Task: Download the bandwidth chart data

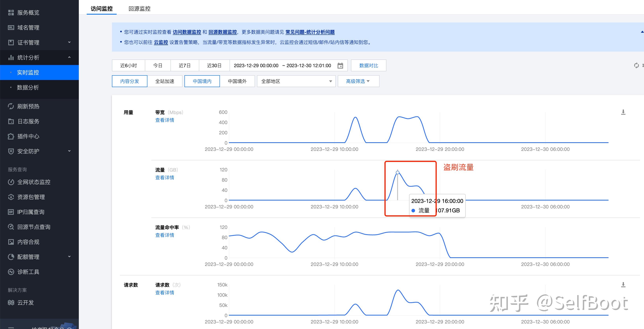Action: click(x=623, y=112)
